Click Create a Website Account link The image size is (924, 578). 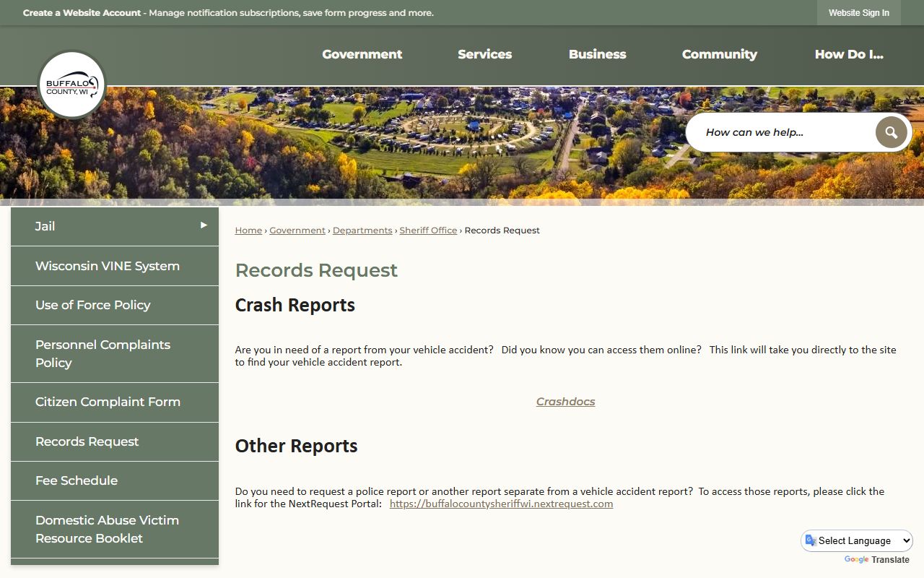[82, 13]
